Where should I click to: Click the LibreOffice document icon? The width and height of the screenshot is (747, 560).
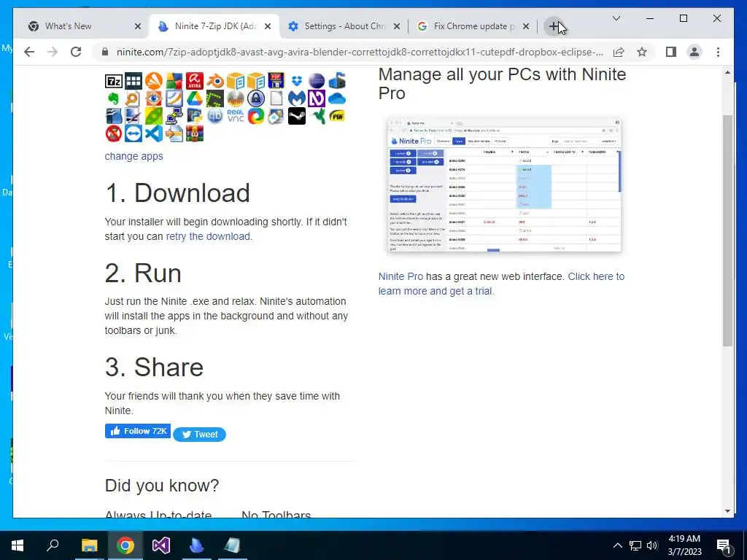276,98
